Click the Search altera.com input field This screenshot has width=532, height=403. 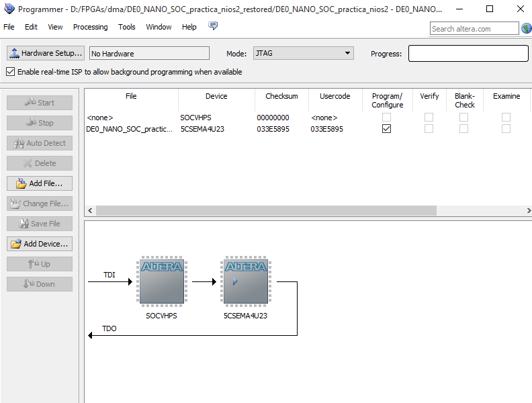(474, 28)
